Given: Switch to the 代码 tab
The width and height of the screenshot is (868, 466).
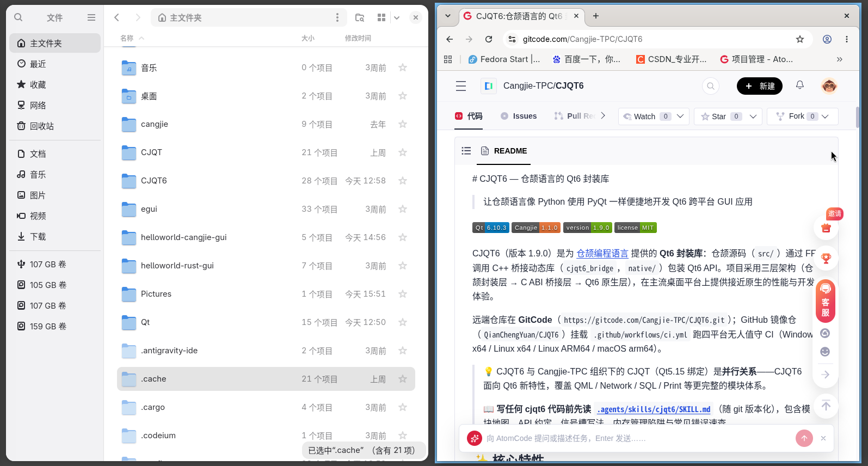Looking at the screenshot, I should (469, 116).
